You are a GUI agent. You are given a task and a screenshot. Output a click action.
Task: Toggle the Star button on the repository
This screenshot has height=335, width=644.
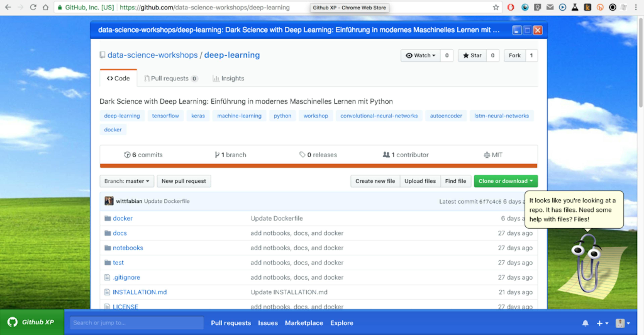click(472, 55)
